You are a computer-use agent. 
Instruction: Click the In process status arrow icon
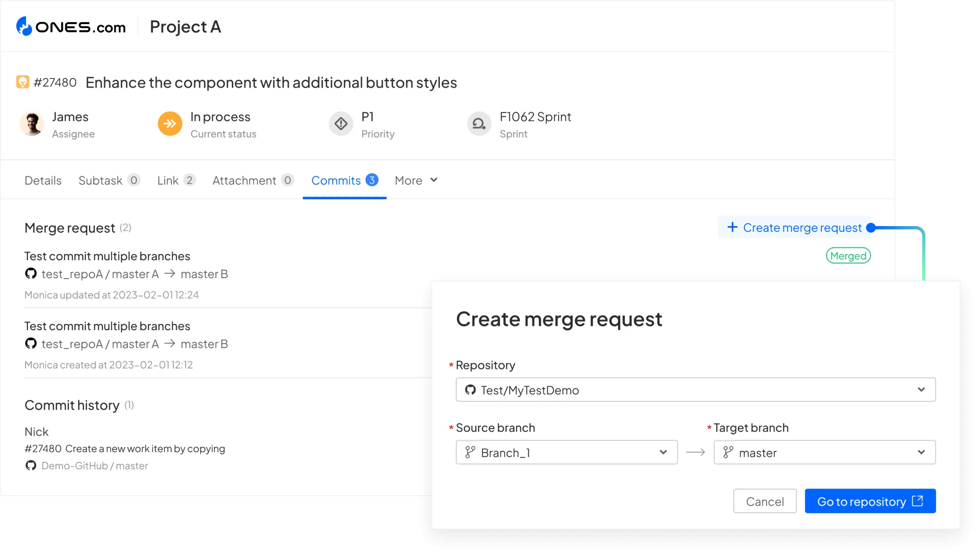pyautogui.click(x=170, y=124)
